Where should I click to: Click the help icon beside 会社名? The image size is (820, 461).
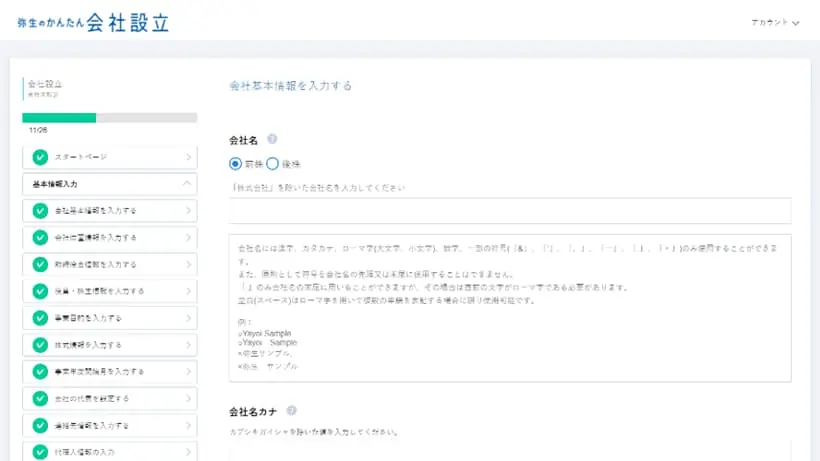272,140
